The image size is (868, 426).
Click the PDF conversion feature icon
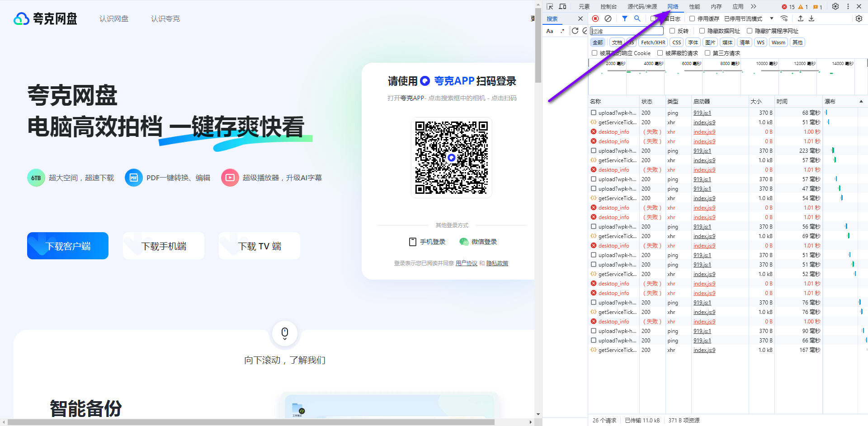tap(134, 178)
